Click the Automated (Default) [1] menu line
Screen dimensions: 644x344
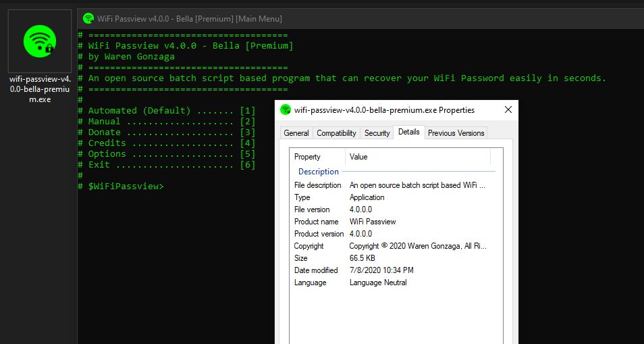pyautogui.click(x=166, y=111)
